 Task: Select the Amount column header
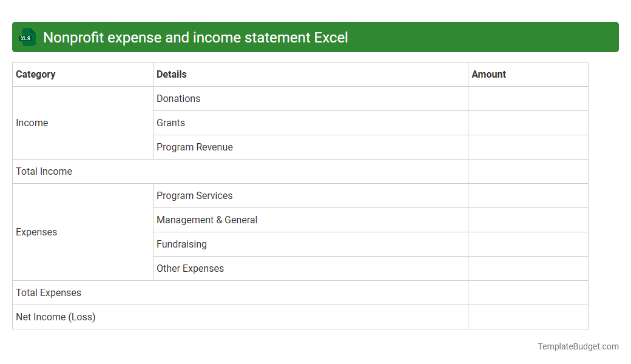[489, 74]
